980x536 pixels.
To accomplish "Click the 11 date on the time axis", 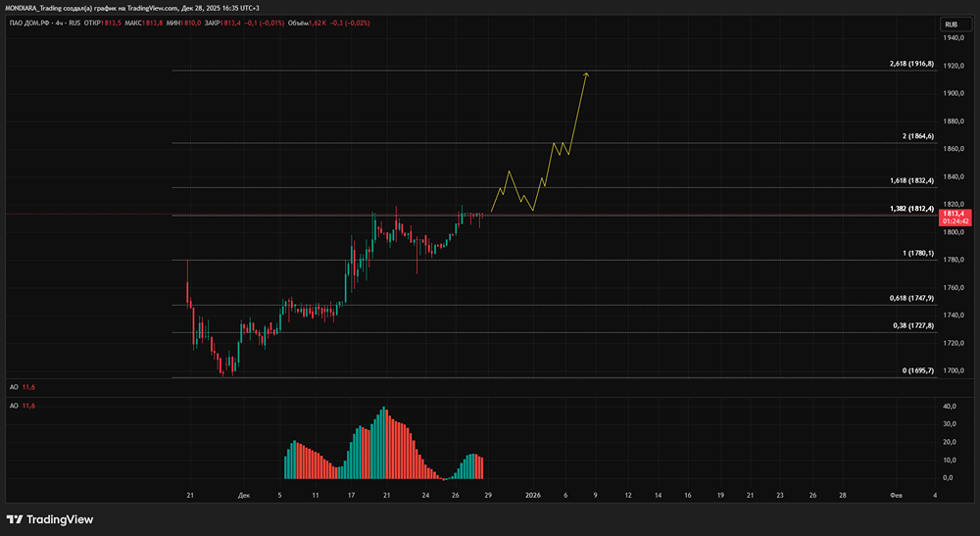I will (x=316, y=496).
